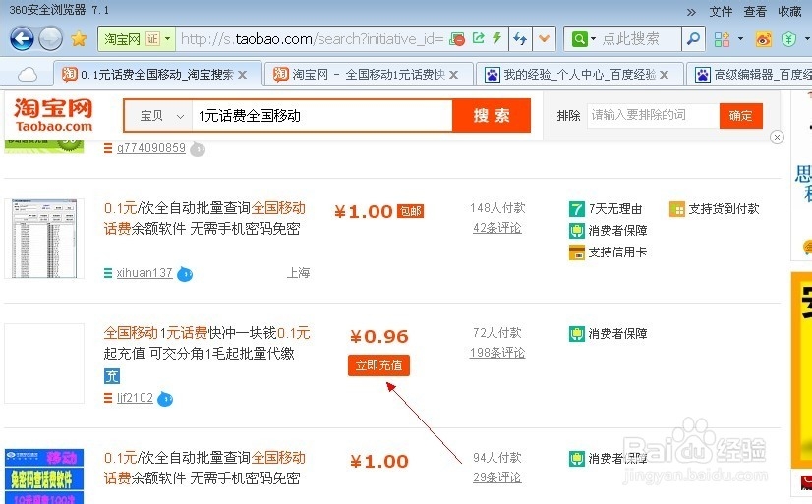Toggle green lightning speed mode icon
812x504 pixels.
pos(497,37)
